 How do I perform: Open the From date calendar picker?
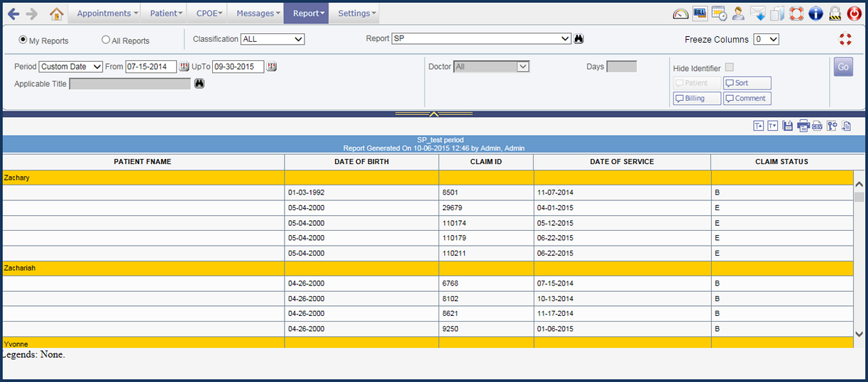click(x=185, y=67)
